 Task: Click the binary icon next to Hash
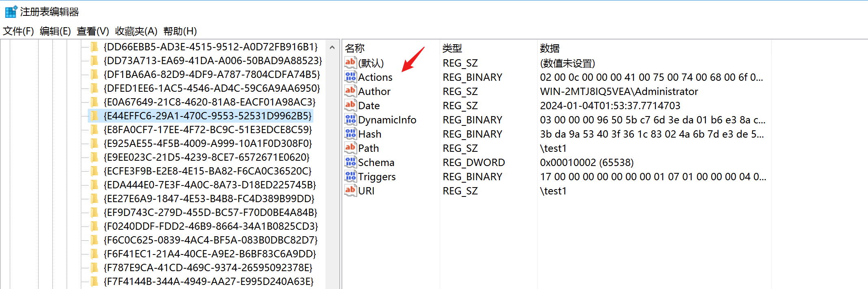coord(350,134)
